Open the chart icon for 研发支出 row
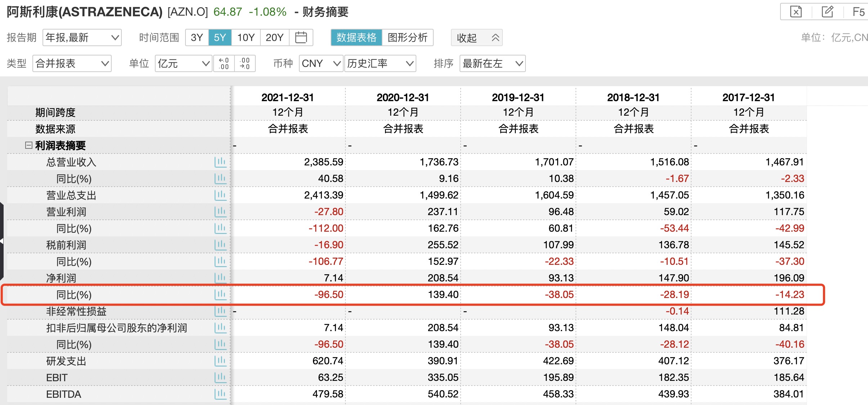 click(220, 361)
